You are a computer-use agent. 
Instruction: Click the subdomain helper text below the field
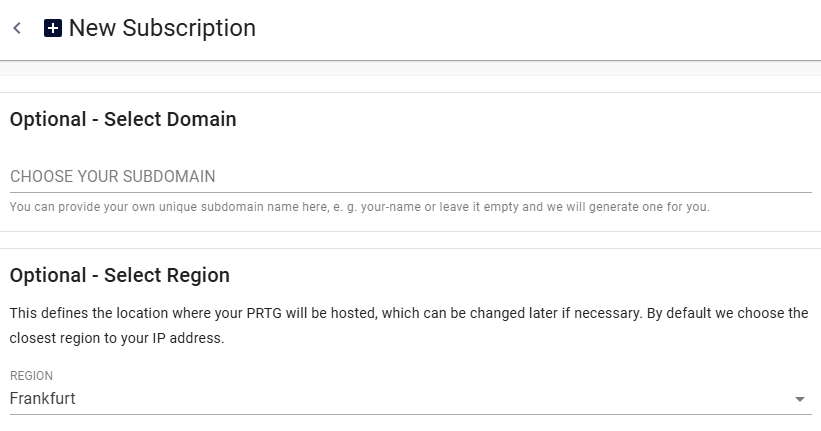click(360, 207)
